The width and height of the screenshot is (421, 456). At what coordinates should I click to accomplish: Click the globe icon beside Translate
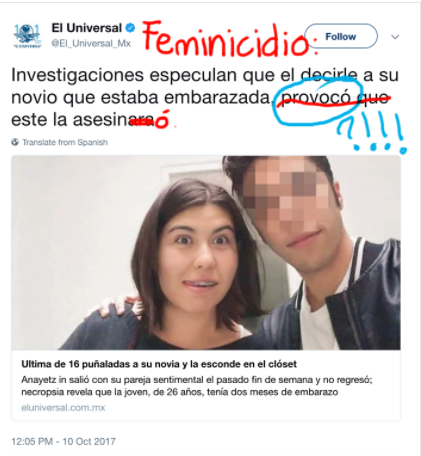15,142
